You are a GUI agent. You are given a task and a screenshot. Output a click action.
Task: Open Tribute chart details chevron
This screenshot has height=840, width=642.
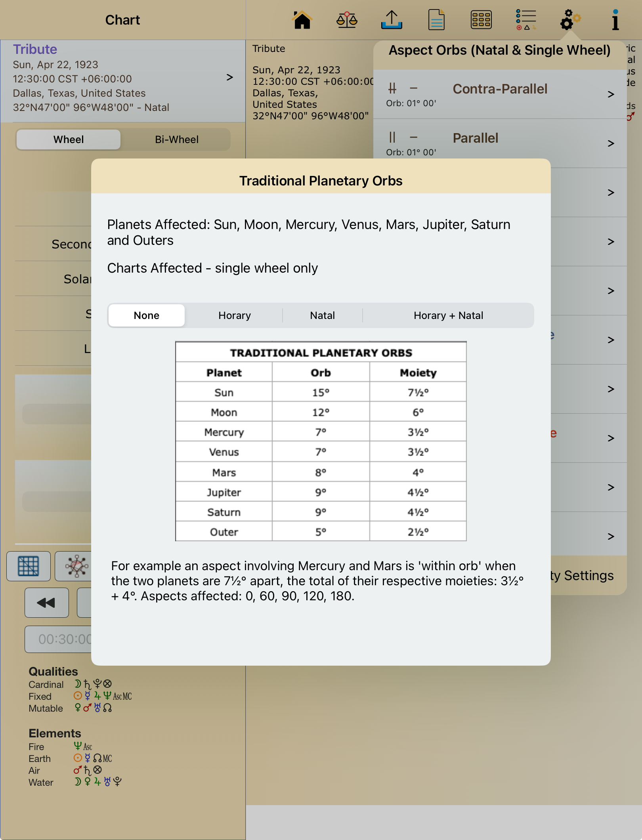pos(229,77)
